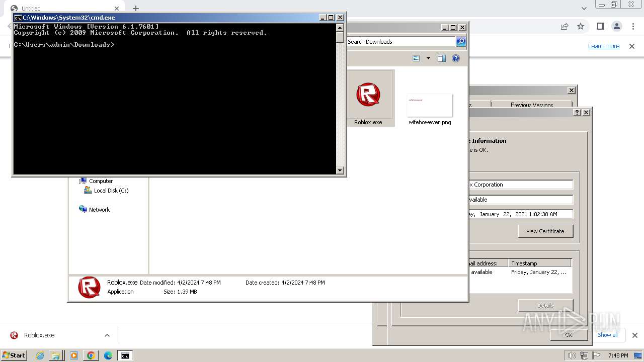Click the Explorer search magnifier button

pos(461,42)
